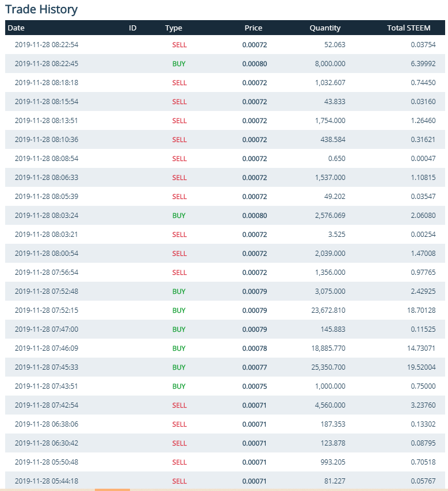Select the 08:22:54 SELL trade row
448x491 pixels.
point(224,44)
